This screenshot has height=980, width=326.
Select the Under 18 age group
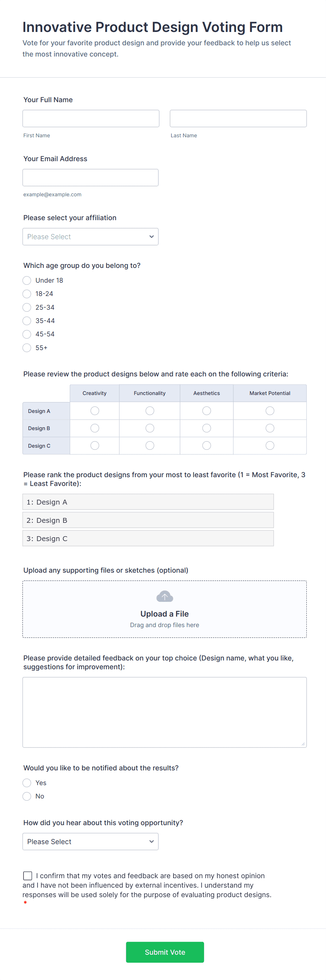[x=27, y=281]
